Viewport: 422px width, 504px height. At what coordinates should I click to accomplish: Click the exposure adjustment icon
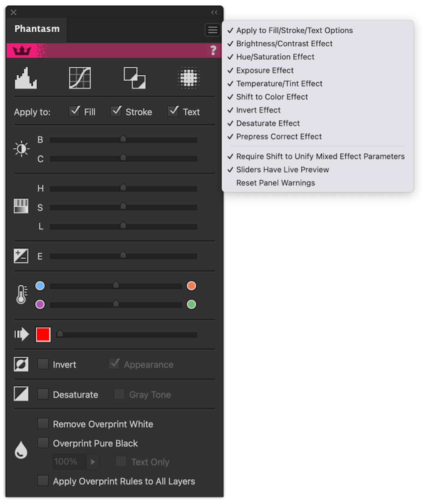click(21, 255)
